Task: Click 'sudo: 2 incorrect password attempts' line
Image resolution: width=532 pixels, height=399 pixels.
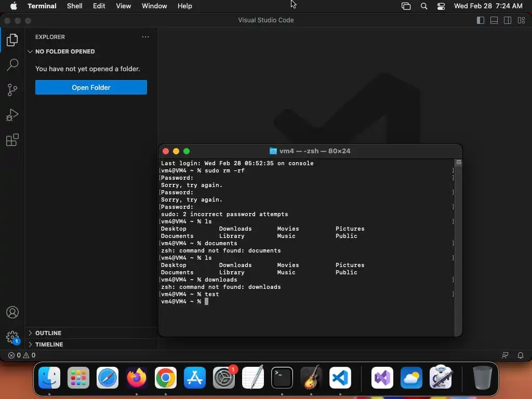Action: pyautogui.click(x=224, y=215)
